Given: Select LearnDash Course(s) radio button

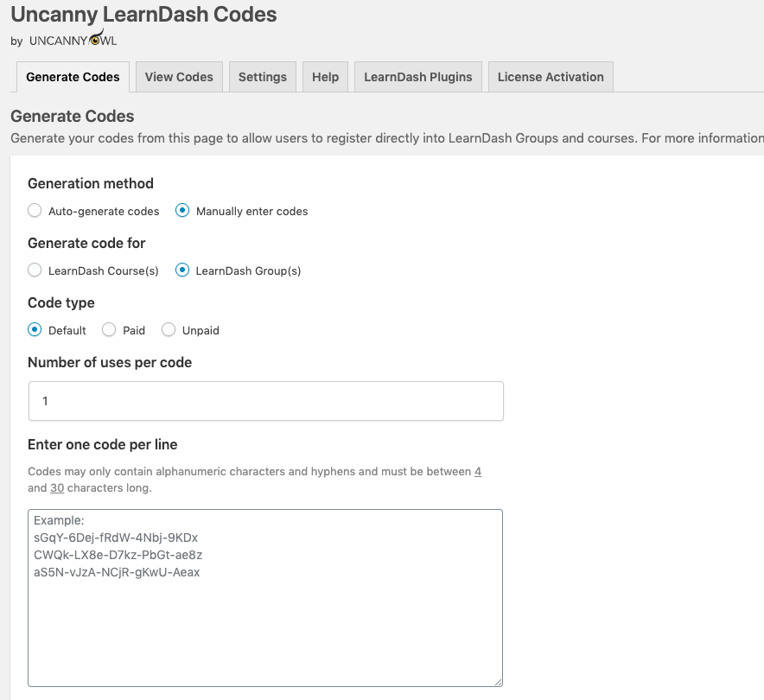Looking at the screenshot, I should click(35, 270).
